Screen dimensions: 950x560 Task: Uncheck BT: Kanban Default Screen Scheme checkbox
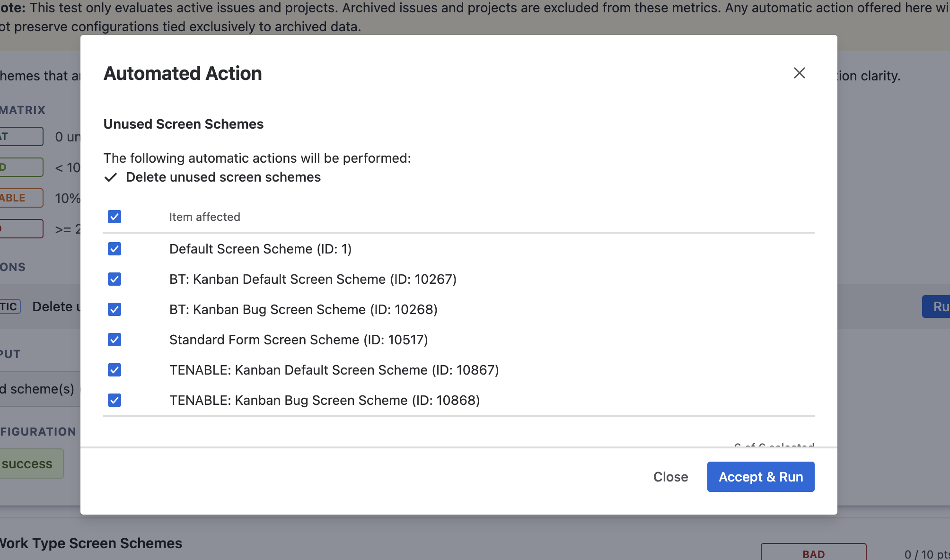[114, 279]
